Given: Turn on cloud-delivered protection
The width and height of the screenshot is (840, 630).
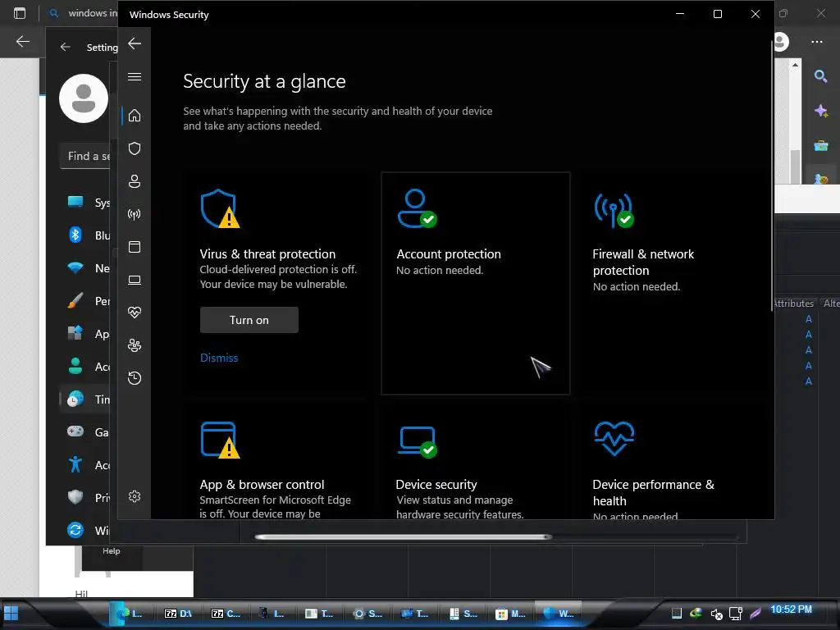Looking at the screenshot, I should click(x=249, y=320).
